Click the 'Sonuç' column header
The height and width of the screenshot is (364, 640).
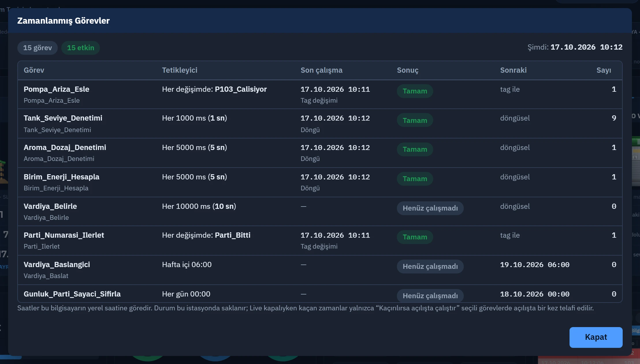click(x=408, y=70)
